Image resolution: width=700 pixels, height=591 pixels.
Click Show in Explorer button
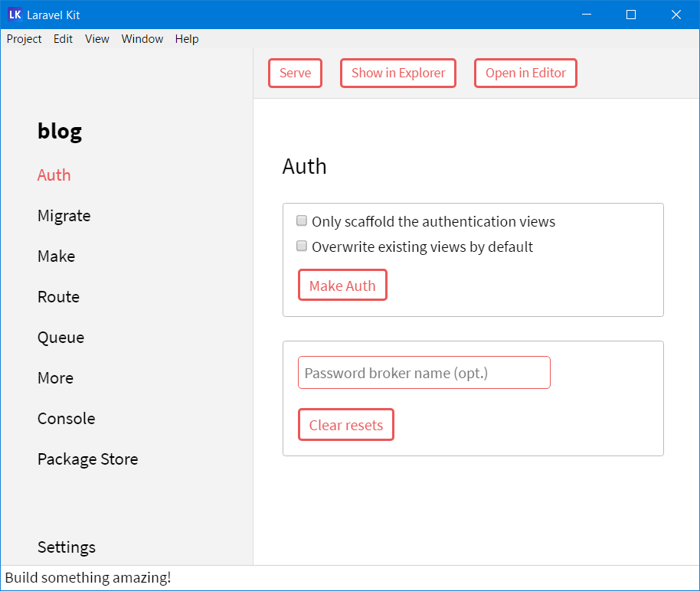pyautogui.click(x=397, y=73)
